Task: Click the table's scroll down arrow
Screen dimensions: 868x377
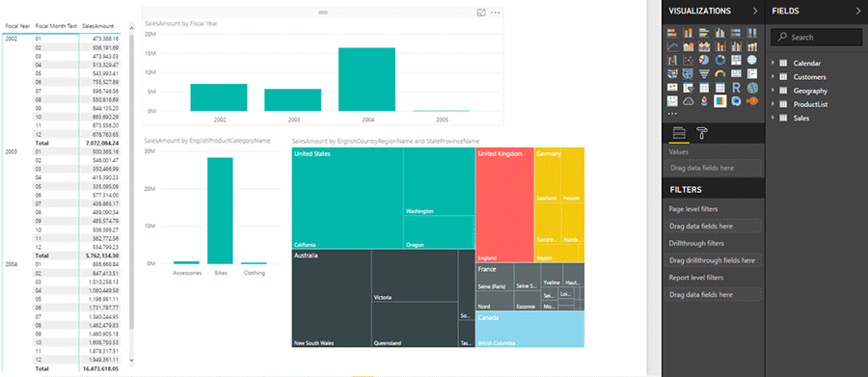Action: (131, 360)
